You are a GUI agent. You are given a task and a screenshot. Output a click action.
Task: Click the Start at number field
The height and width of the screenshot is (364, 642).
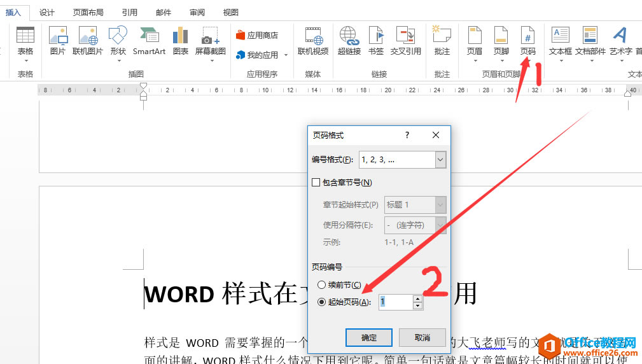[396, 302]
